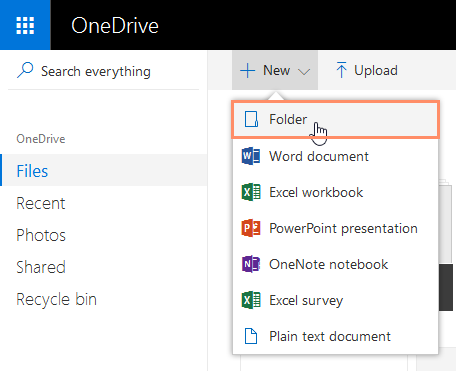This screenshot has width=456, height=371.
Task: Click the Word icon in menu
Action: 251,156
